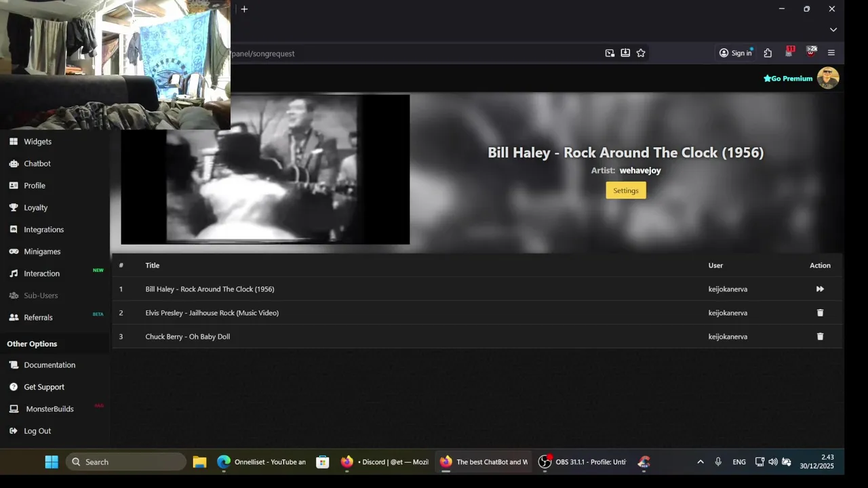Screen dimensions: 868x488
Task: Expand the system tray hidden icons chevron
Action: click(x=701, y=462)
